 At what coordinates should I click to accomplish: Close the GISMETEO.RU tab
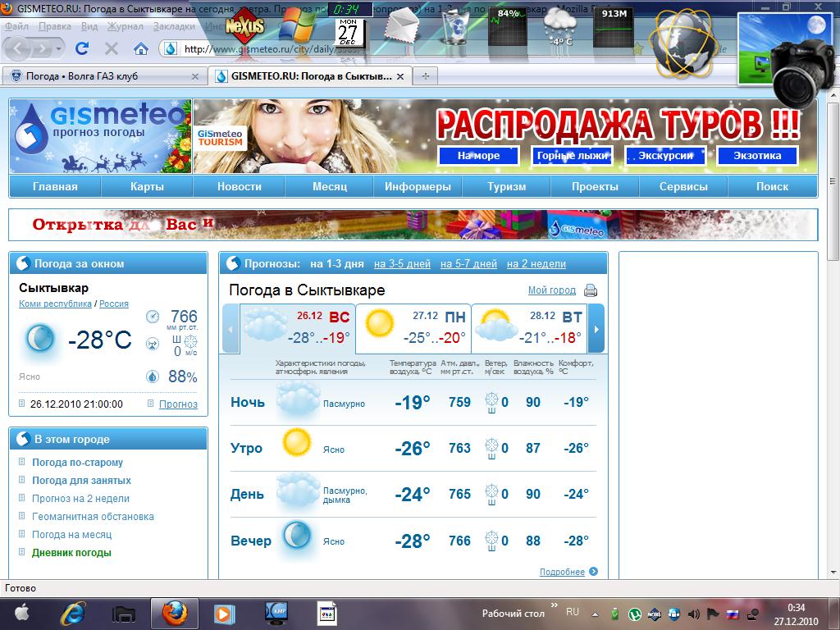(x=400, y=76)
